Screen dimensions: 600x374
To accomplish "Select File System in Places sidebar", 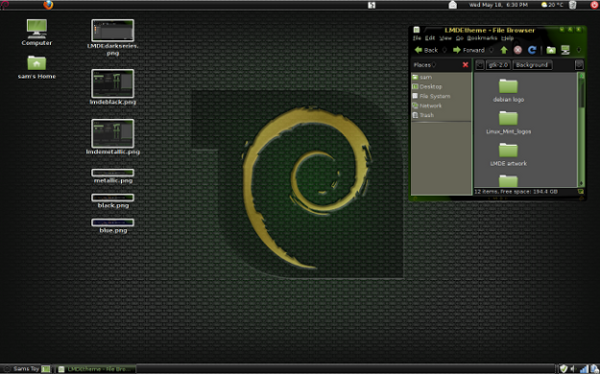I will [434, 96].
